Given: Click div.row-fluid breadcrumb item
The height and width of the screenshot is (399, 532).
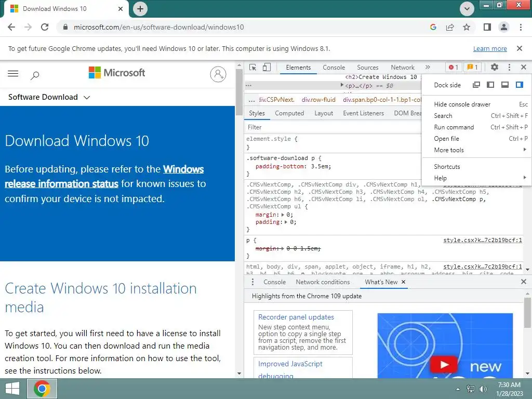Looking at the screenshot, I should [x=318, y=100].
